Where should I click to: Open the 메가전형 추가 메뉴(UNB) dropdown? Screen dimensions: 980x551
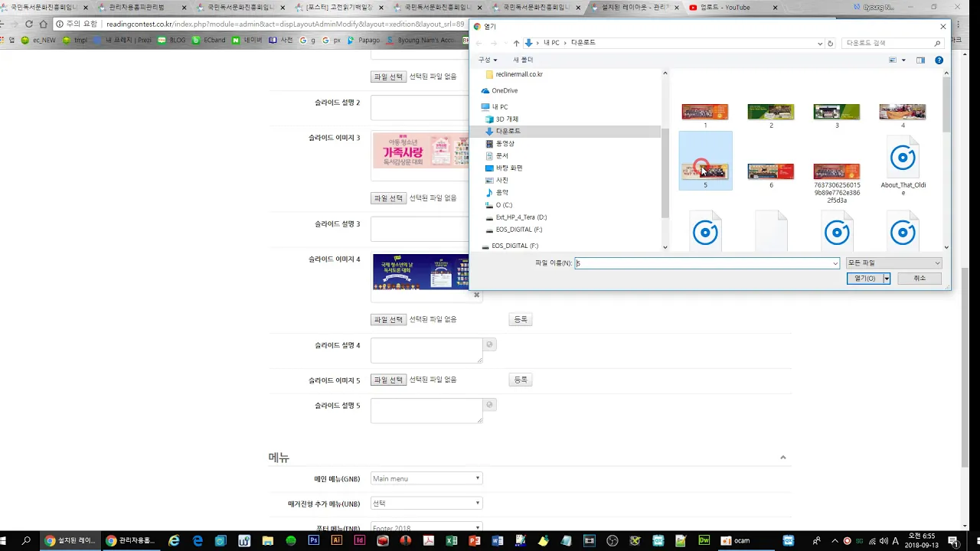pos(426,504)
